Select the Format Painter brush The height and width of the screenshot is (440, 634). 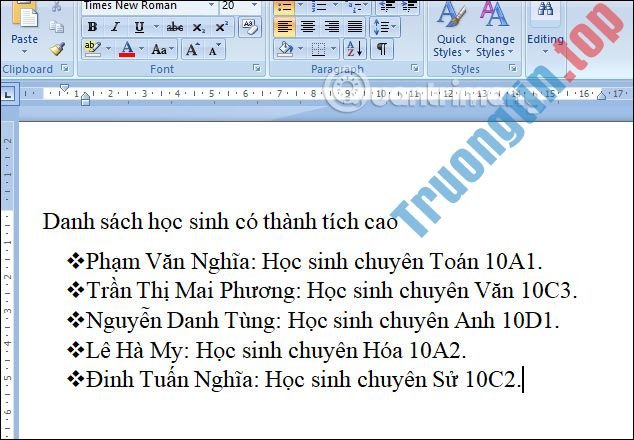coord(57,49)
